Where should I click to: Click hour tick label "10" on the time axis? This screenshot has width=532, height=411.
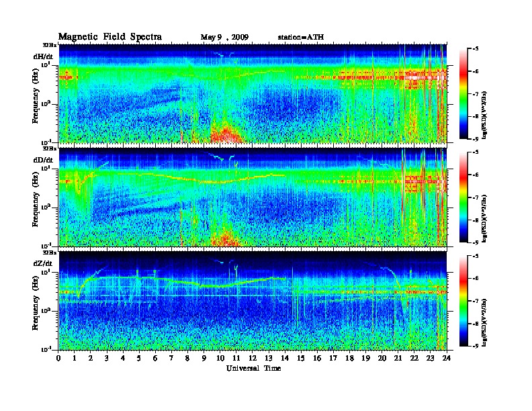[220, 358]
